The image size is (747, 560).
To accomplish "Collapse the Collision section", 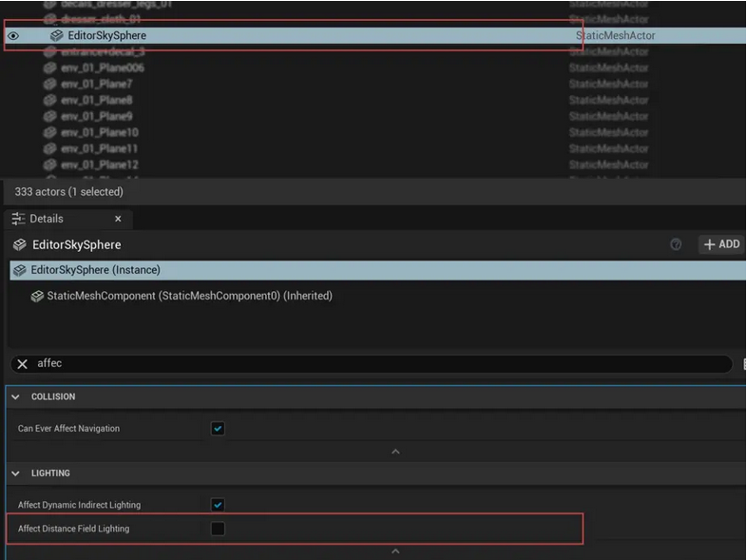I will pos(15,396).
